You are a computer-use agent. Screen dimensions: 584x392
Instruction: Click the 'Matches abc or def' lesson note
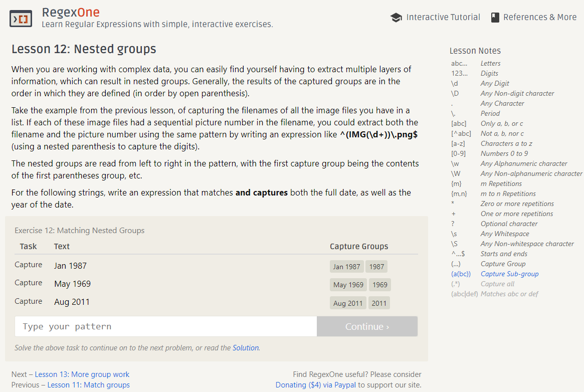point(509,294)
